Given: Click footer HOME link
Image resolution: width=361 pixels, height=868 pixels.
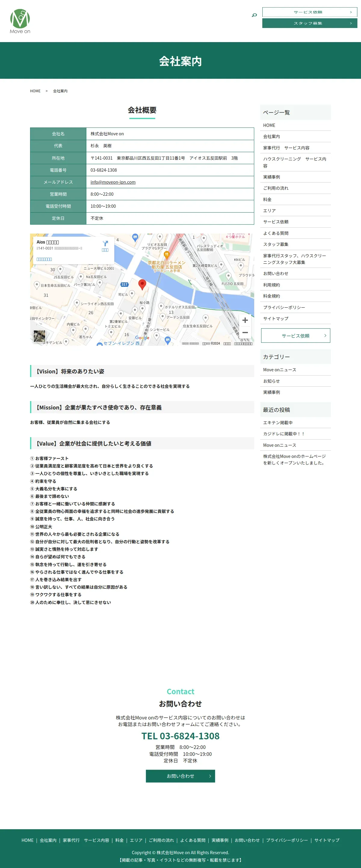Looking at the screenshot, I should tap(27, 840).
